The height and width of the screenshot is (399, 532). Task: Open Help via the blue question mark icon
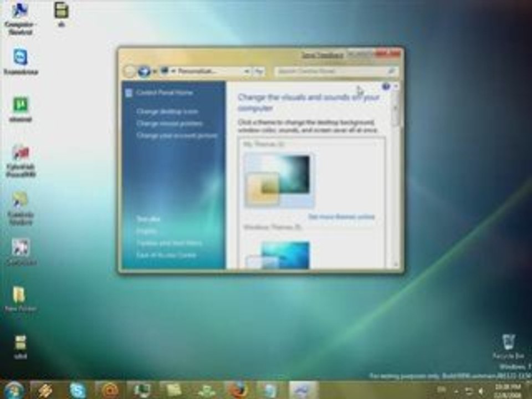click(386, 87)
